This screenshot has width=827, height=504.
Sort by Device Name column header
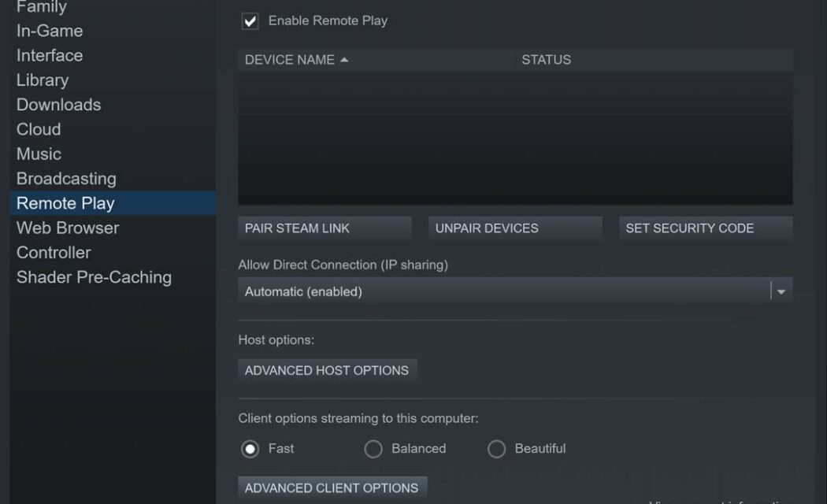coord(376,60)
